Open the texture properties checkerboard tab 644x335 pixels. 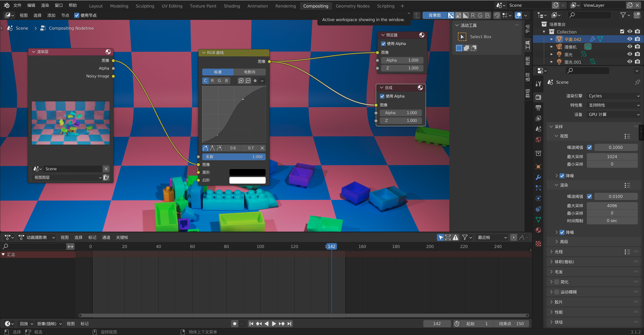point(538,244)
